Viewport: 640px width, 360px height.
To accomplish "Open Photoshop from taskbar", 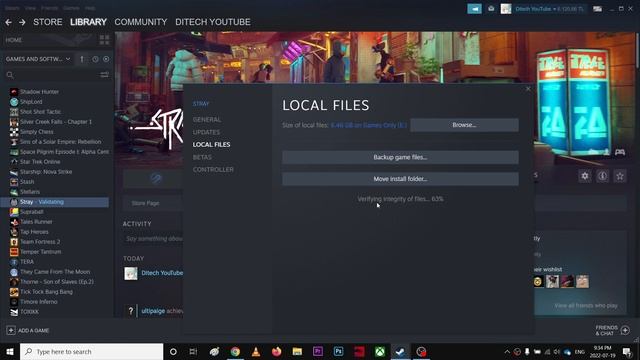I will tap(338, 351).
